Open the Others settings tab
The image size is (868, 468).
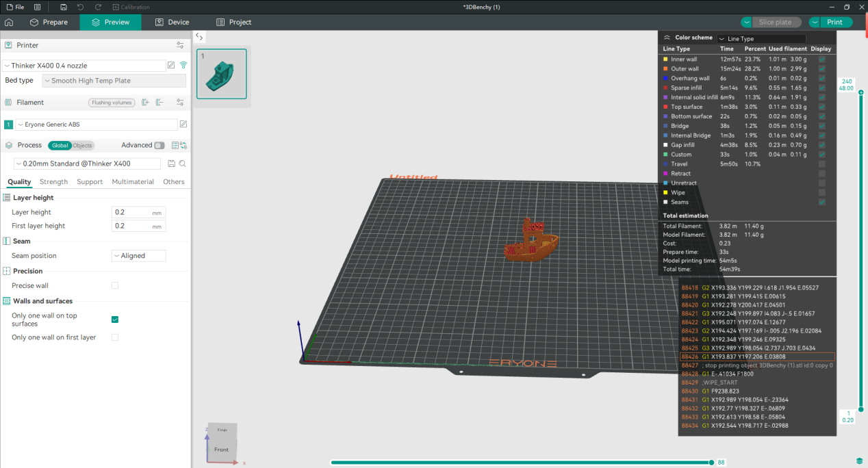click(x=174, y=182)
